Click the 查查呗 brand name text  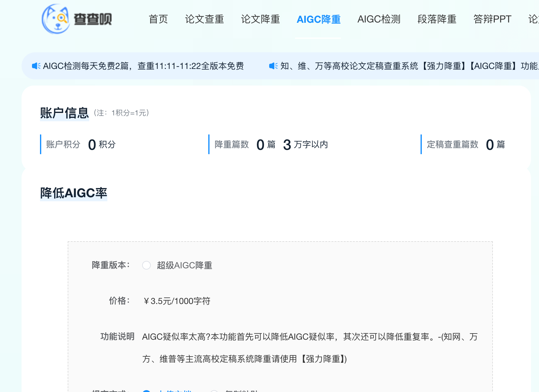(93, 19)
